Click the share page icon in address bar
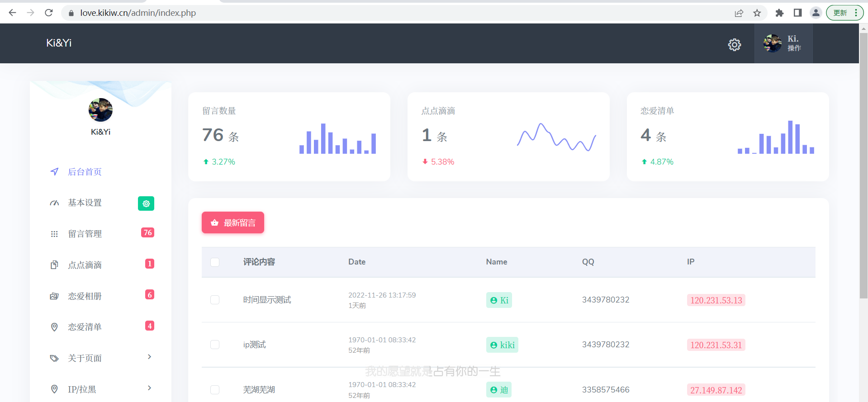This screenshot has width=868, height=402. (739, 13)
